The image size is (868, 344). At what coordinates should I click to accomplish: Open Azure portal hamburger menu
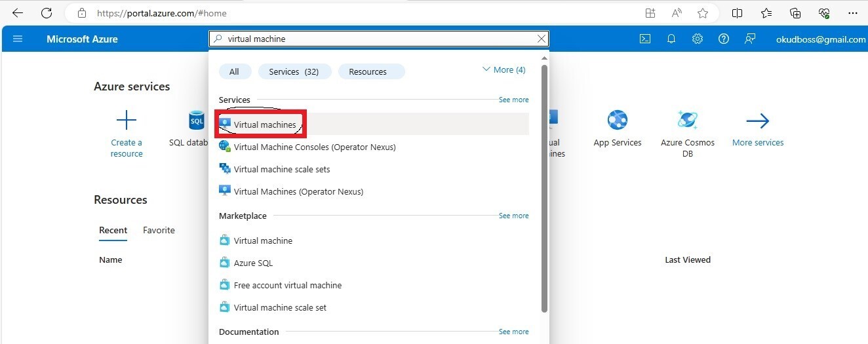pyautogui.click(x=18, y=39)
